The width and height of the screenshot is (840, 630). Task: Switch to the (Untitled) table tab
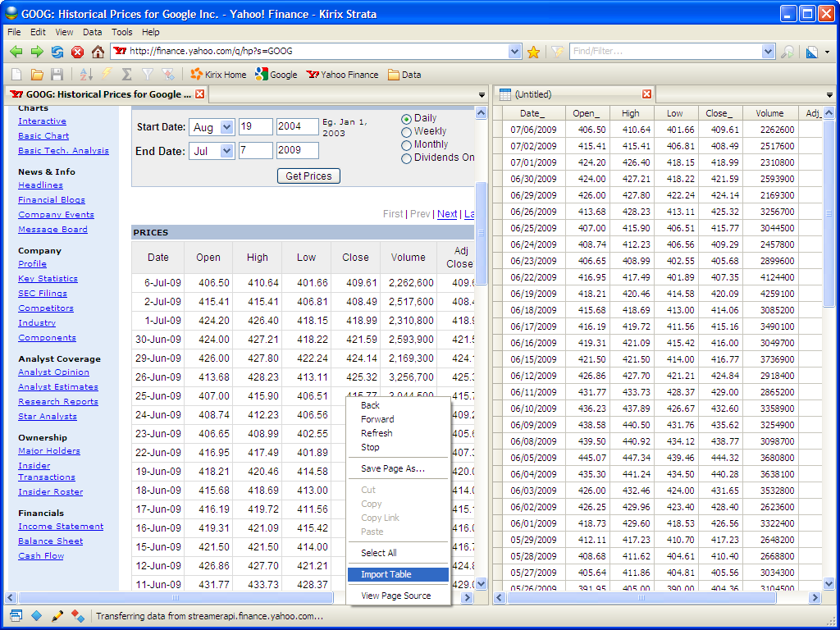[x=575, y=94]
